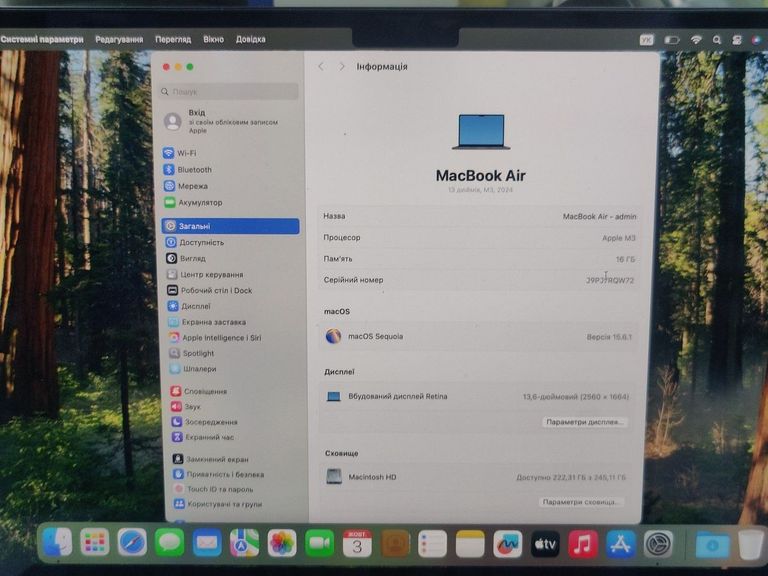Screen dimensions: 768x576
Task: Open Системні параметри menu
Action: click(42, 39)
